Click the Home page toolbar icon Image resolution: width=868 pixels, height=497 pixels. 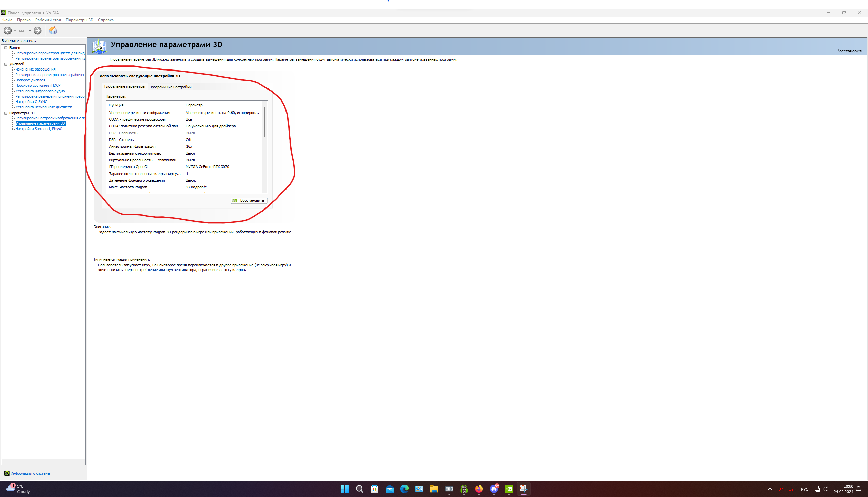coord(53,31)
